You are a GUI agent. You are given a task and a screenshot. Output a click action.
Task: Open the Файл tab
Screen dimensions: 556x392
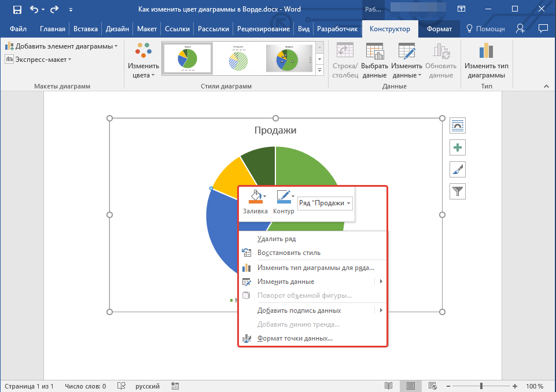(18, 29)
